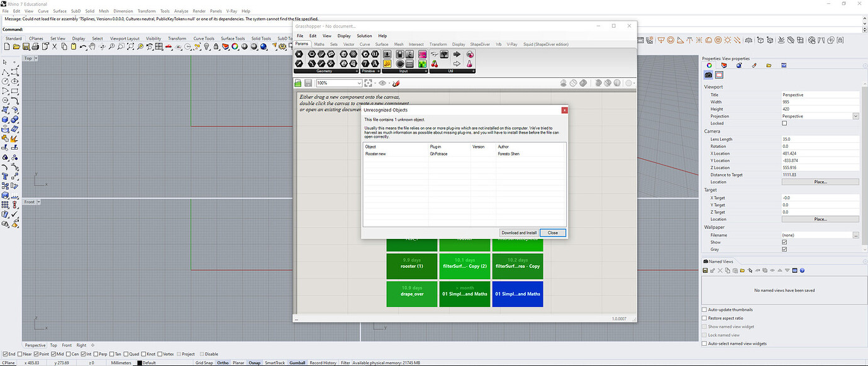868x366 pixels.
Task: Open the Solution menu in Grasshopper
Action: [365, 36]
